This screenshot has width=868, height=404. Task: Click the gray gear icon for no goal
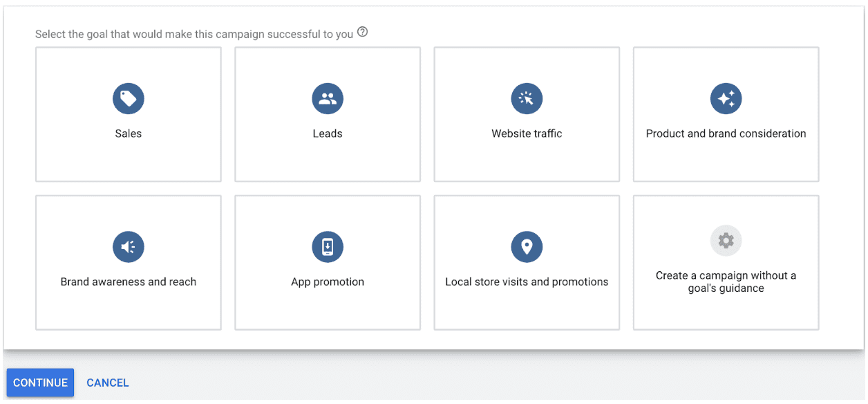click(x=726, y=241)
